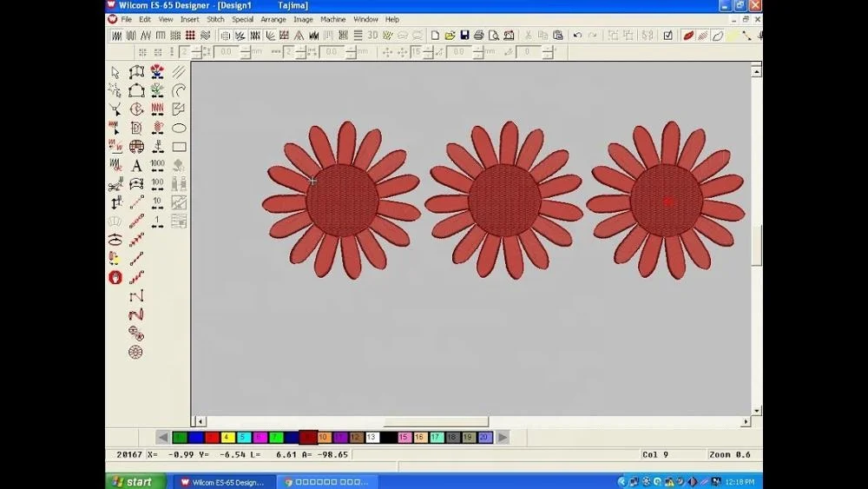
Task: Toggle the red dotted grid stitch view
Action: [190, 35]
